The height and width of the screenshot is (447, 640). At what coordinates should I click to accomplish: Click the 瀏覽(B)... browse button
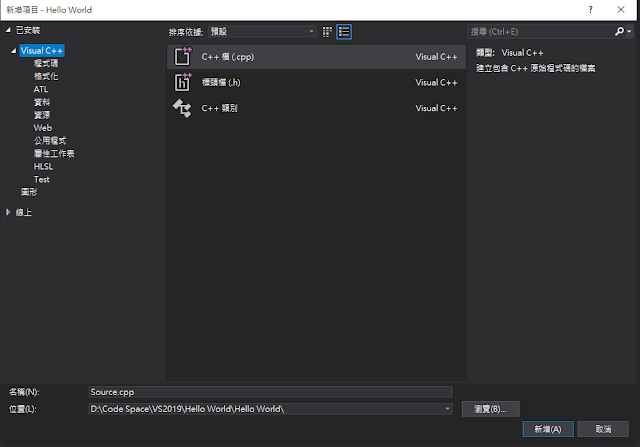(490, 409)
